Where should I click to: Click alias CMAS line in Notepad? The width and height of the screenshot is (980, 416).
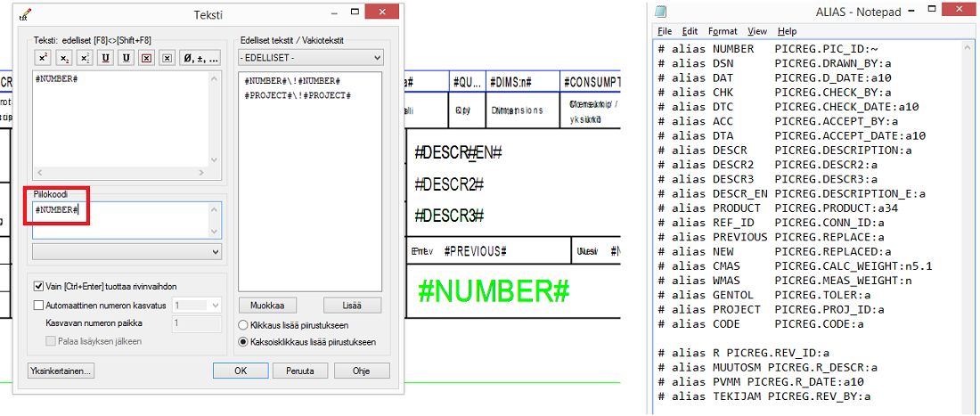click(x=796, y=266)
